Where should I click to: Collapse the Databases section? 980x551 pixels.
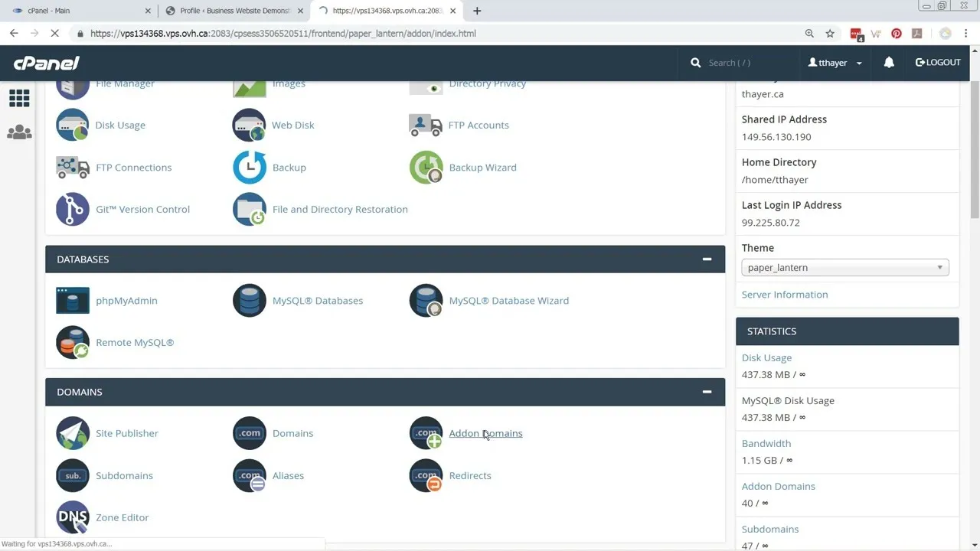coord(707,259)
